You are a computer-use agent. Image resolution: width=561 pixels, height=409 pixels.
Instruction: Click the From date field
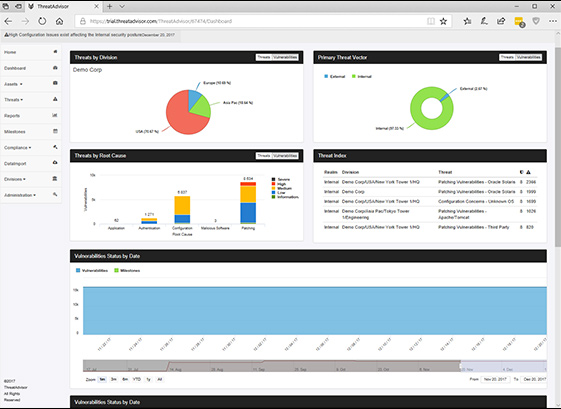click(x=496, y=379)
